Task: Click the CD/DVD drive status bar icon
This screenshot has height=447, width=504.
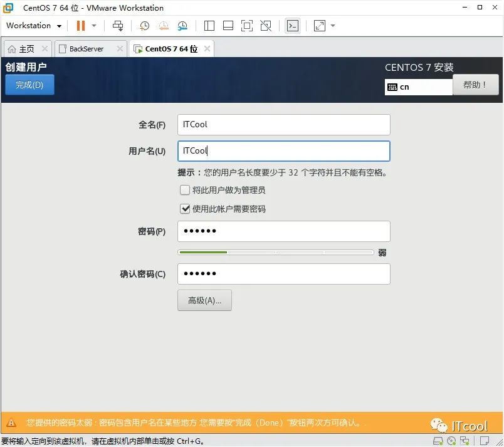Action: (x=451, y=441)
